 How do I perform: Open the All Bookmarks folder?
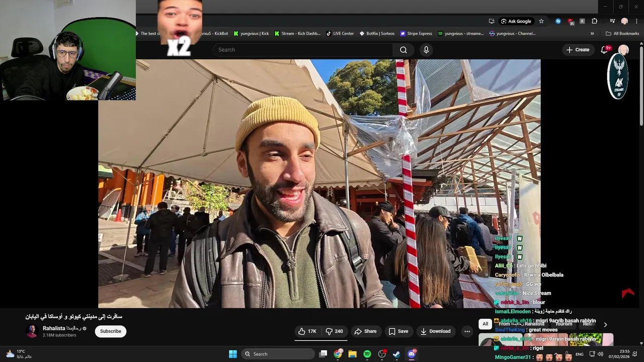coord(622,34)
